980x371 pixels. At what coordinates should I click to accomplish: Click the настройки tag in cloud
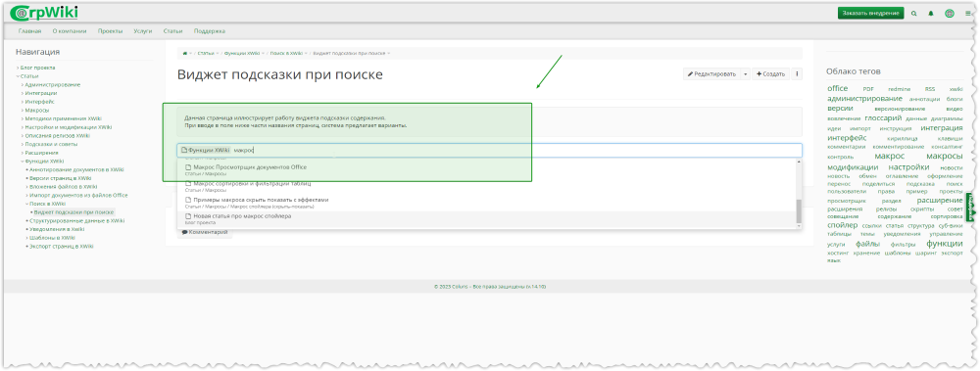point(908,167)
